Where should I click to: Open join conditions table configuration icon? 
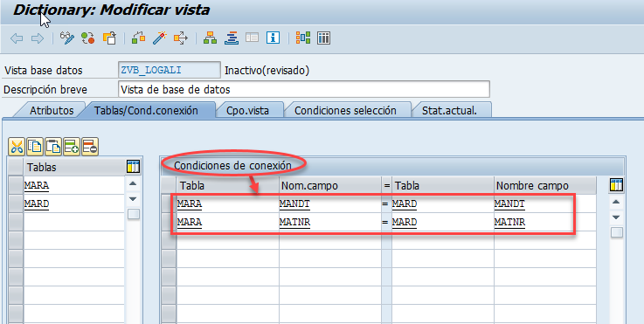[616, 185]
